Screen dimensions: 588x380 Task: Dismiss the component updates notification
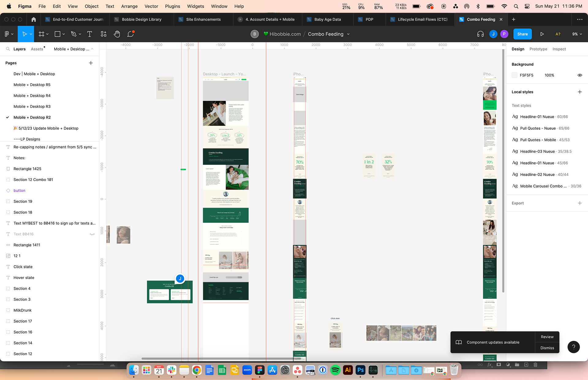[547, 348]
